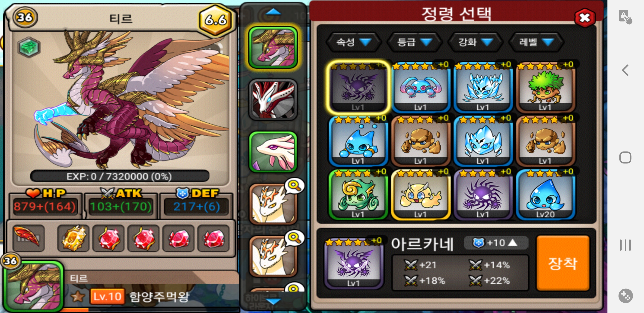This screenshot has width=644, height=313.
Task: Close the 정령 선택 panel
Action: [585, 17]
